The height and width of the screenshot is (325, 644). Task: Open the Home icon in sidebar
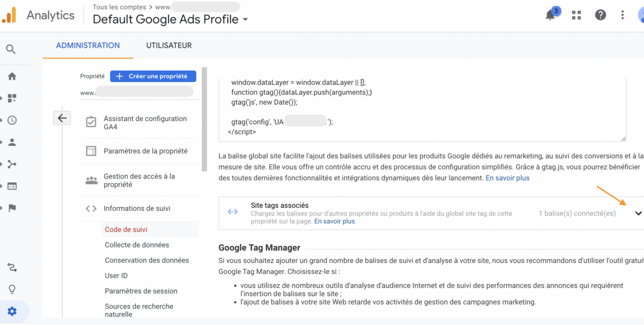(x=12, y=76)
